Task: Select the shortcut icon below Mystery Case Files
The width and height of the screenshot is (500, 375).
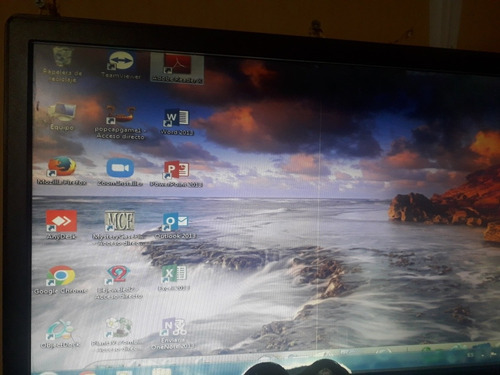Action: coord(119,282)
